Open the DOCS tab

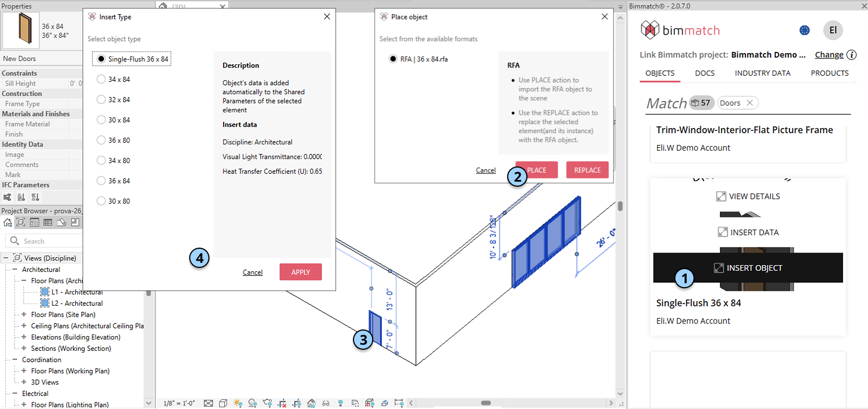705,73
